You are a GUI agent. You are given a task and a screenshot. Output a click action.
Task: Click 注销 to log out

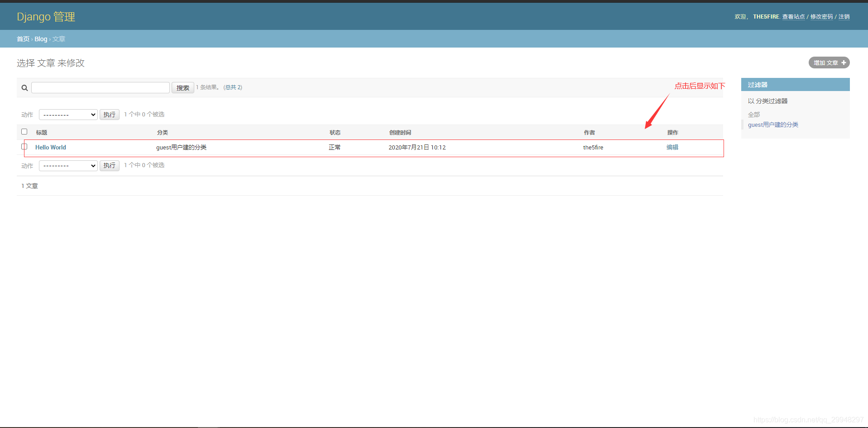(x=844, y=17)
